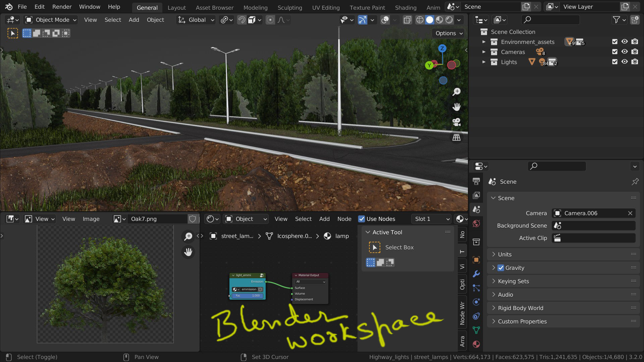Screen dimensions: 644x362
Task: Click the zoom magnifier in 3D viewport
Action: 457,92
